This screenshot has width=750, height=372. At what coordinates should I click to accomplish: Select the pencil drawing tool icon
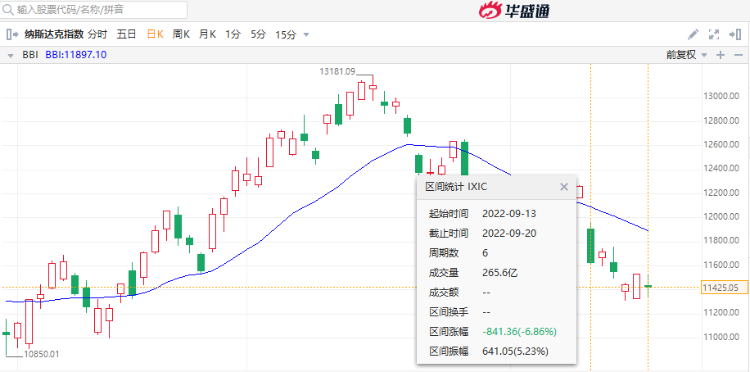click(x=693, y=34)
